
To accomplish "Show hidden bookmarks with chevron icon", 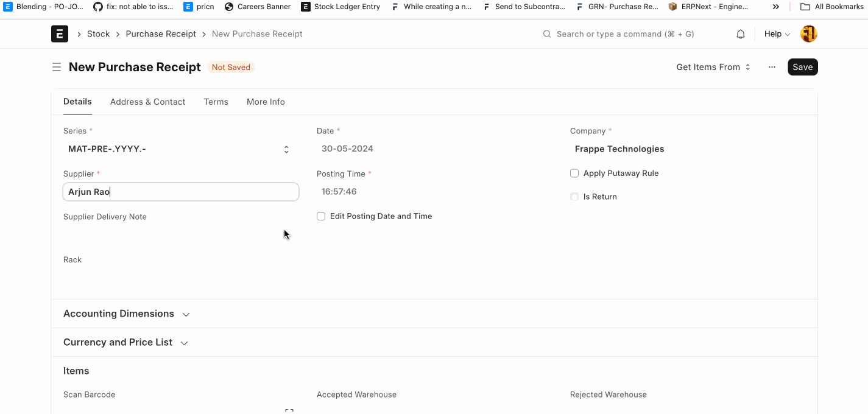I will pos(775,7).
